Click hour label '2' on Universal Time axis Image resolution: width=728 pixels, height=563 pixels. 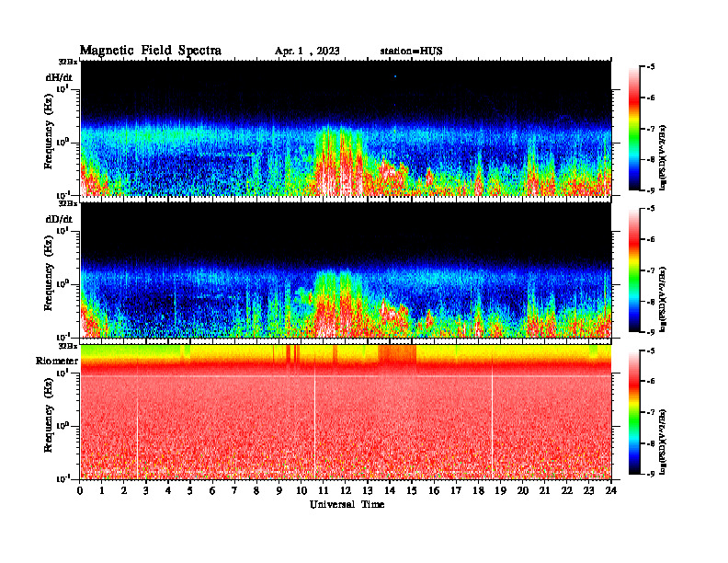[x=124, y=491]
